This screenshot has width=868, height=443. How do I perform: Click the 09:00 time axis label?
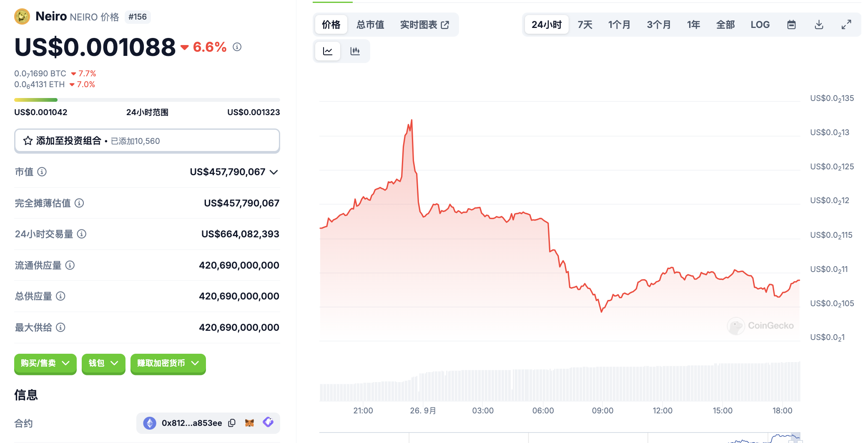point(603,410)
